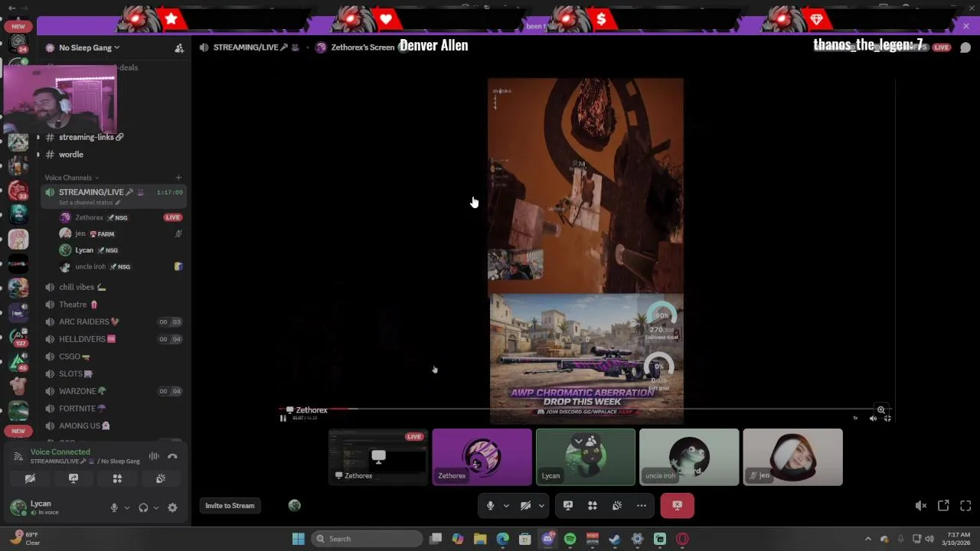Select the Zethorex live stream thumbnail
Screen dimensions: 980x551
[x=378, y=457]
